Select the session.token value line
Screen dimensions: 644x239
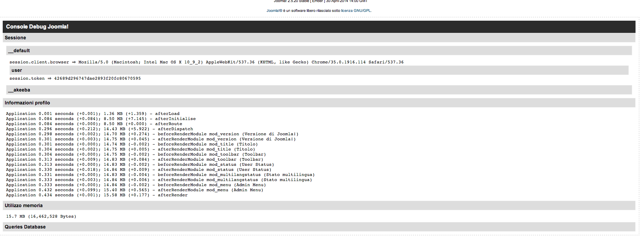(x=75, y=78)
